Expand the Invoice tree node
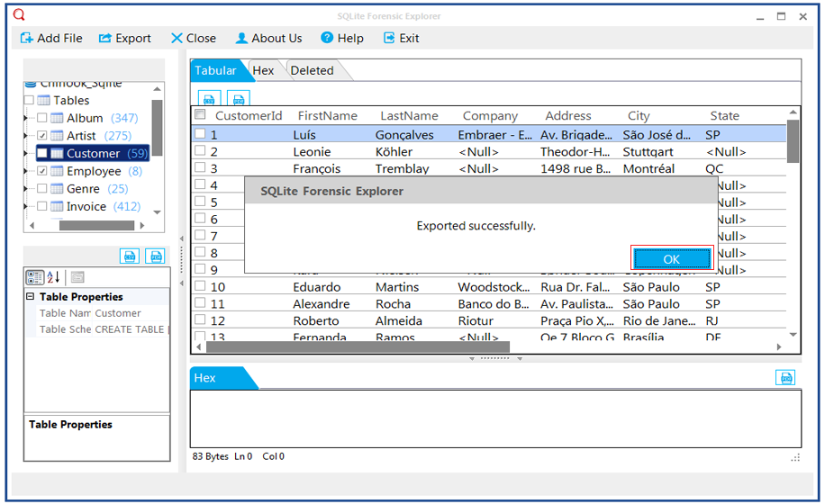This screenshot has height=504, width=825. [x=26, y=206]
